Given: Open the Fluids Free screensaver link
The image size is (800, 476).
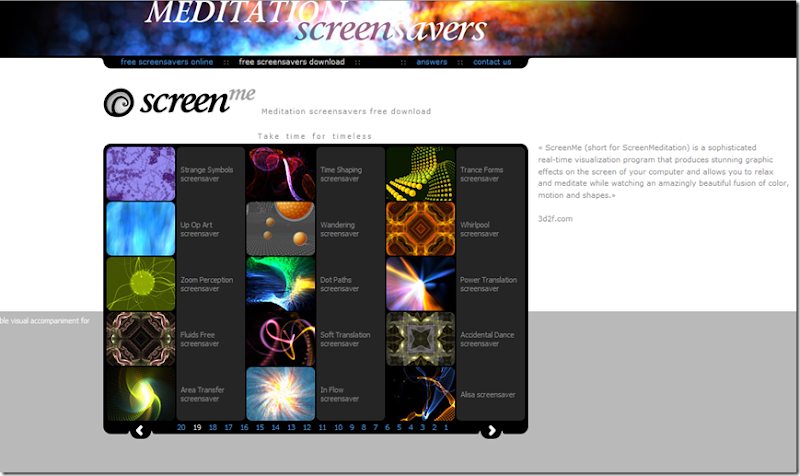Looking at the screenshot, I should click(x=199, y=339).
